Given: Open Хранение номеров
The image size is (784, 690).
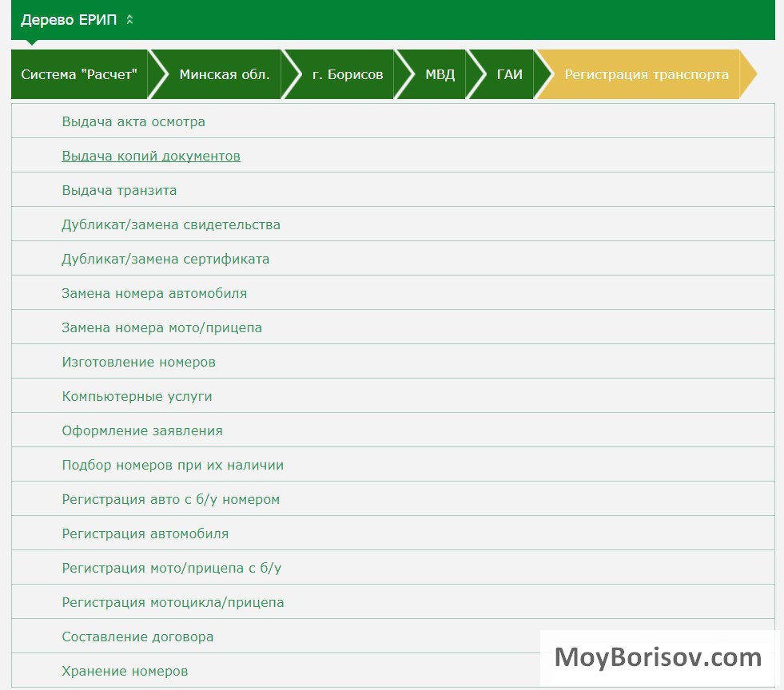Looking at the screenshot, I should [x=125, y=671].
